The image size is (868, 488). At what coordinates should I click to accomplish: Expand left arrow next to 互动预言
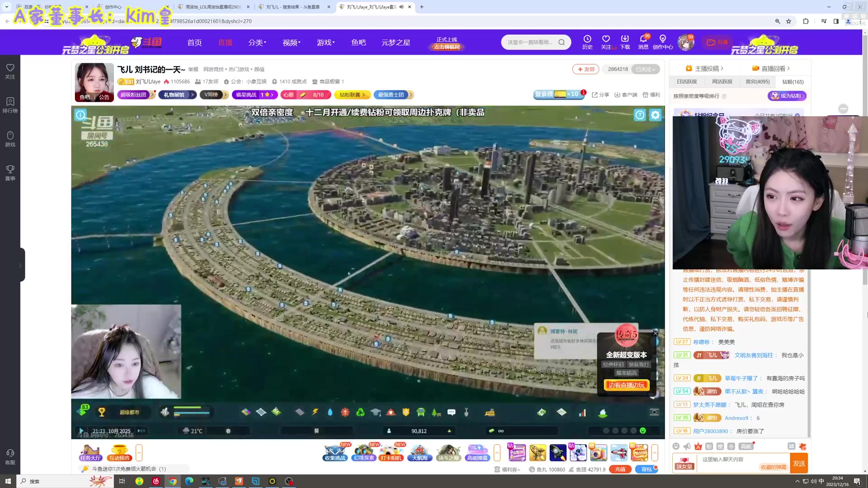click(x=139, y=452)
